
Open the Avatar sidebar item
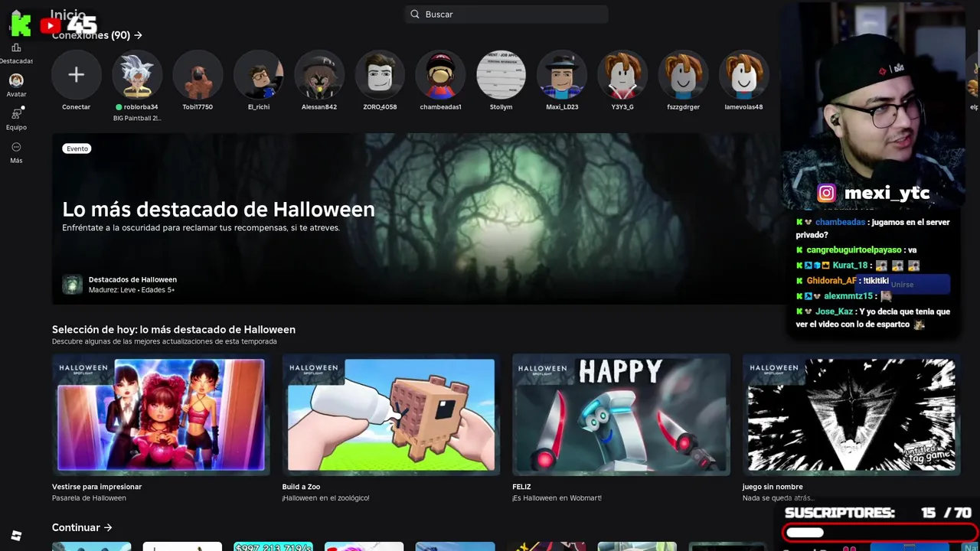pos(16,85)
